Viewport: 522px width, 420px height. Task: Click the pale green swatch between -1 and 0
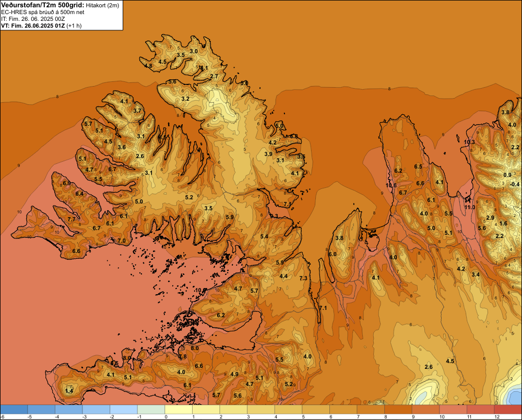click(151, 410)
